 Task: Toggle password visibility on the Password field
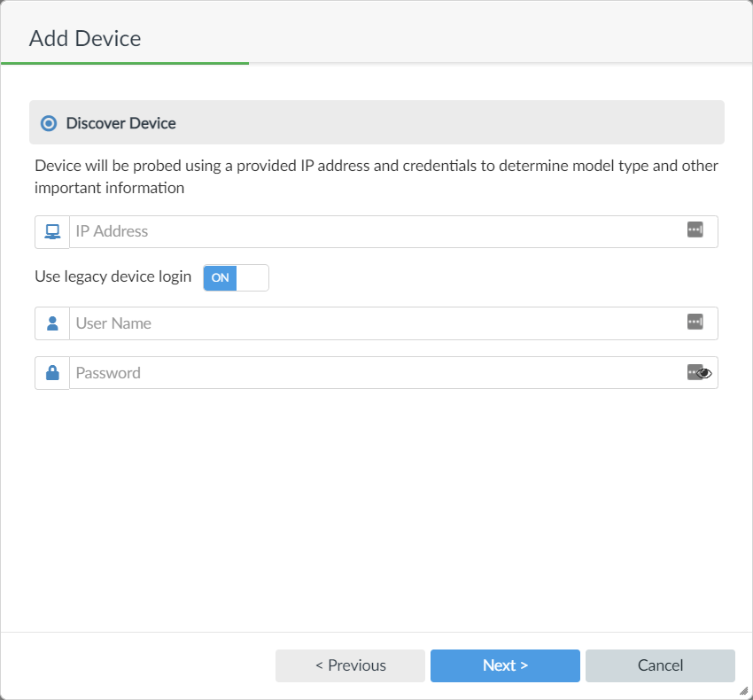[705, 374]
